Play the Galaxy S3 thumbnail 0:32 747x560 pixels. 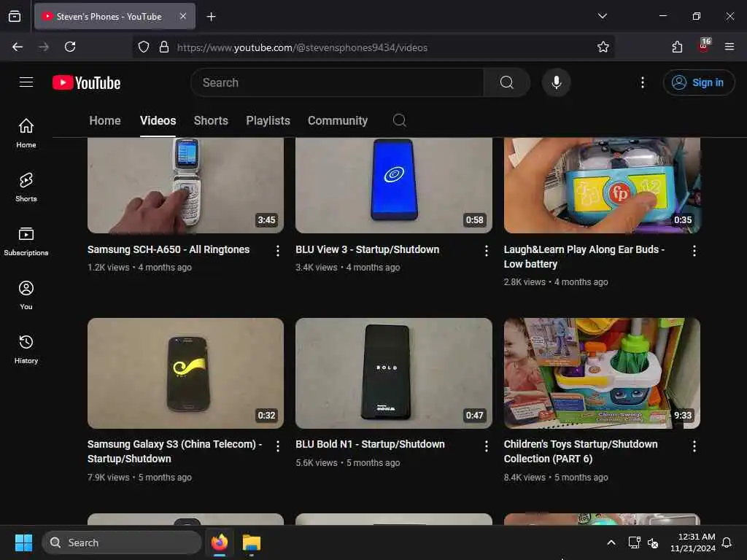(185, 373)
